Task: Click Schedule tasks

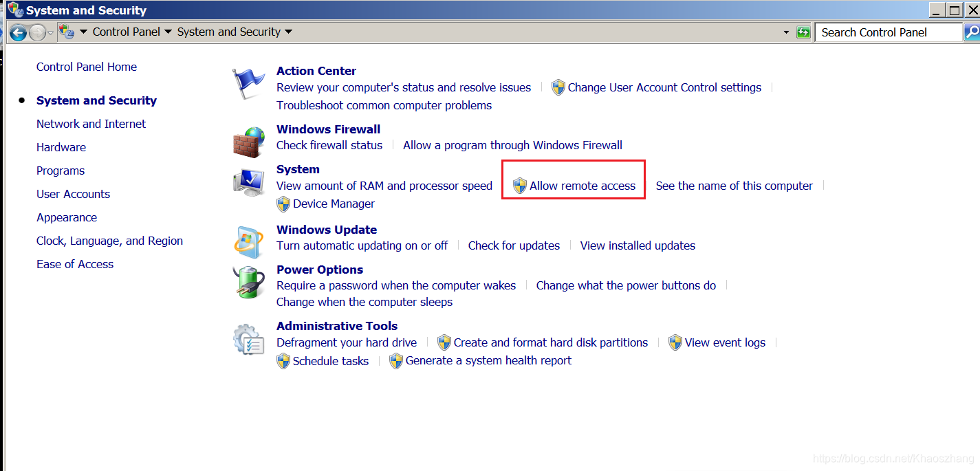Action: [x=331, y=361]
